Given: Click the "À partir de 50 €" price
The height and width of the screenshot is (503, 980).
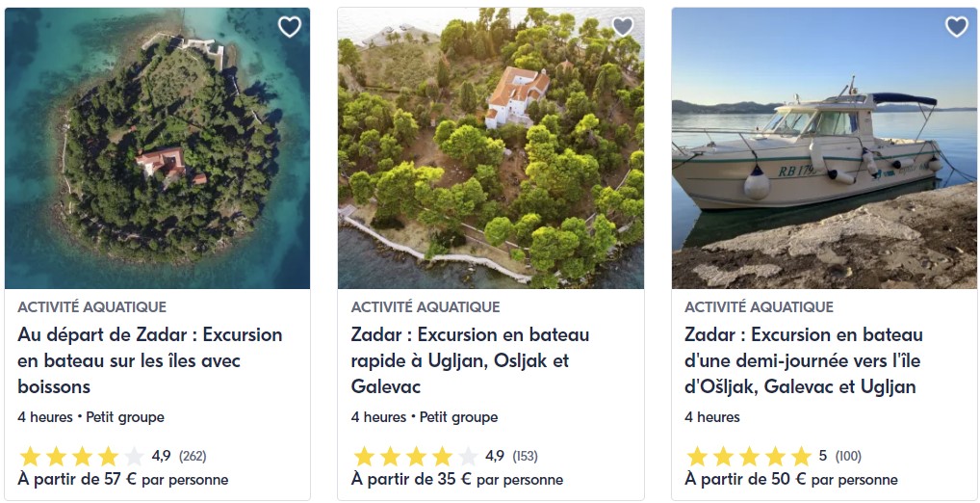Looking at the screenshot, I should coord(790,479).
